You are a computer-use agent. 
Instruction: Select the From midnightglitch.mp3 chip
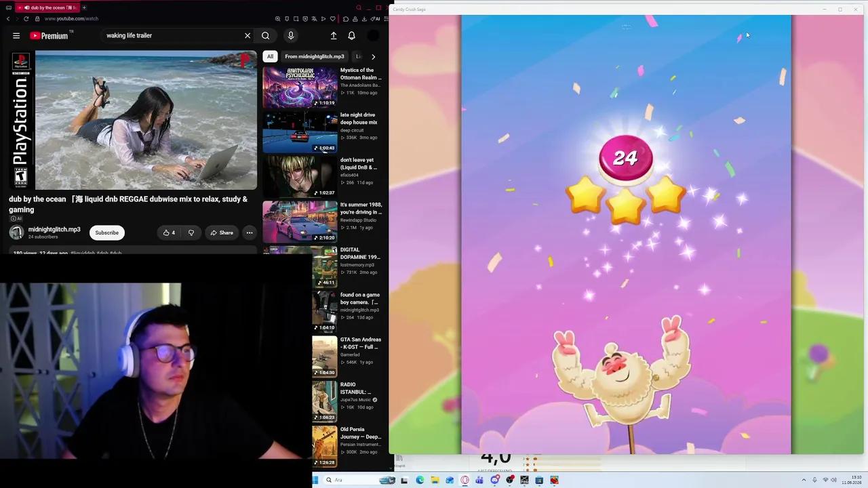pos(315,57)
